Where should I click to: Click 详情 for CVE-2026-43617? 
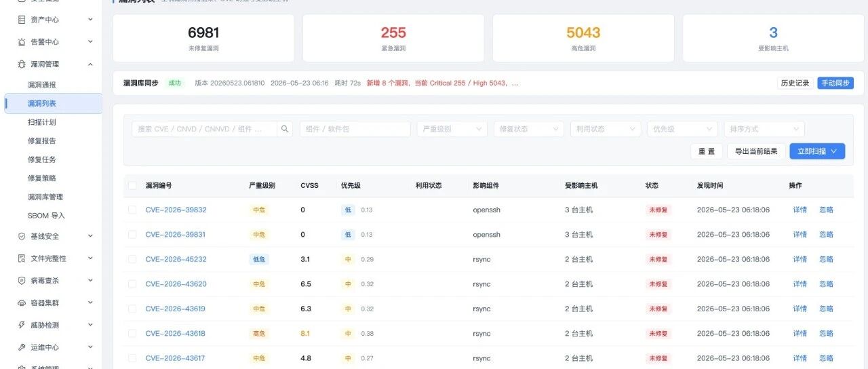800,358
